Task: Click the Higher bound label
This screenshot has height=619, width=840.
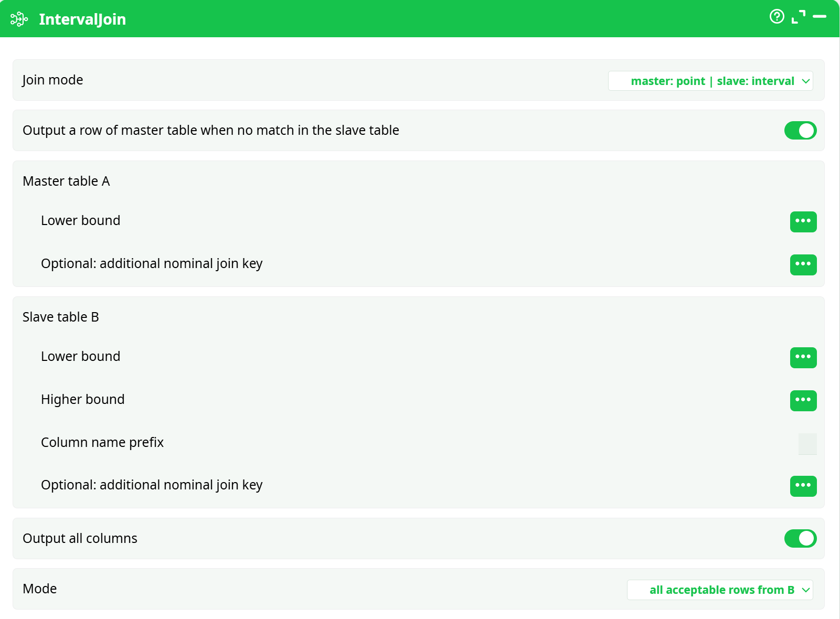Action: coord(83,399)
